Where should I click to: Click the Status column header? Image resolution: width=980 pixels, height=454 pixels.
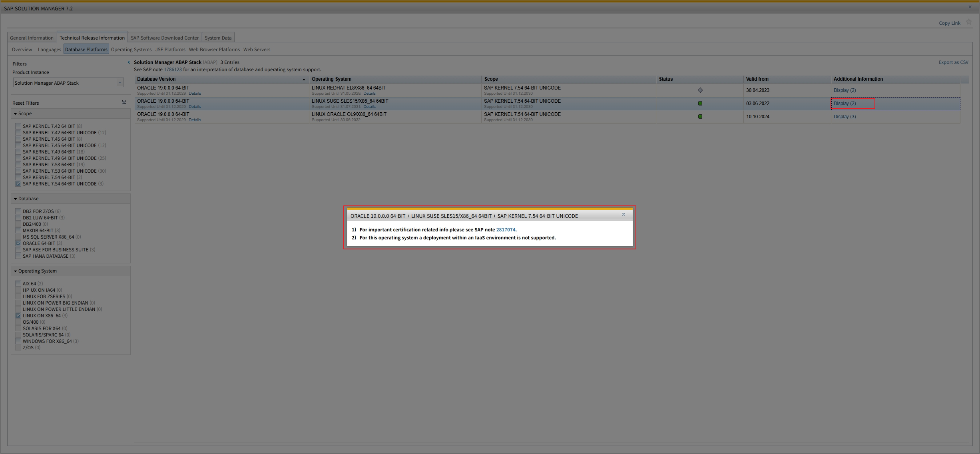coord(699,79)
